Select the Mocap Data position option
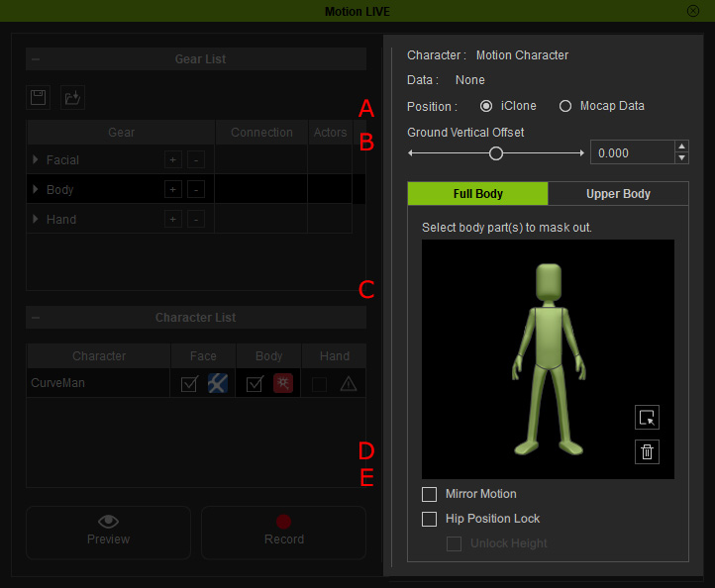The width and height of the screenshot is (715, 588). (565, 106)
